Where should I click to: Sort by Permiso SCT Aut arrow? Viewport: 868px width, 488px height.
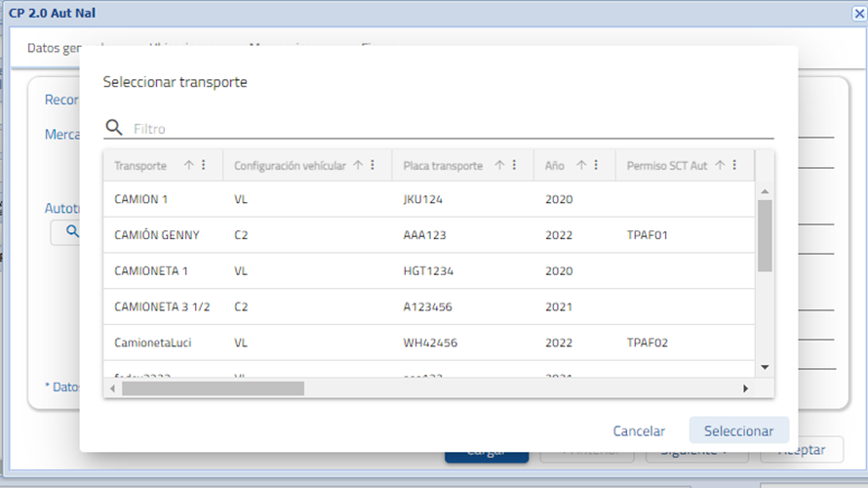coord(720,166)
